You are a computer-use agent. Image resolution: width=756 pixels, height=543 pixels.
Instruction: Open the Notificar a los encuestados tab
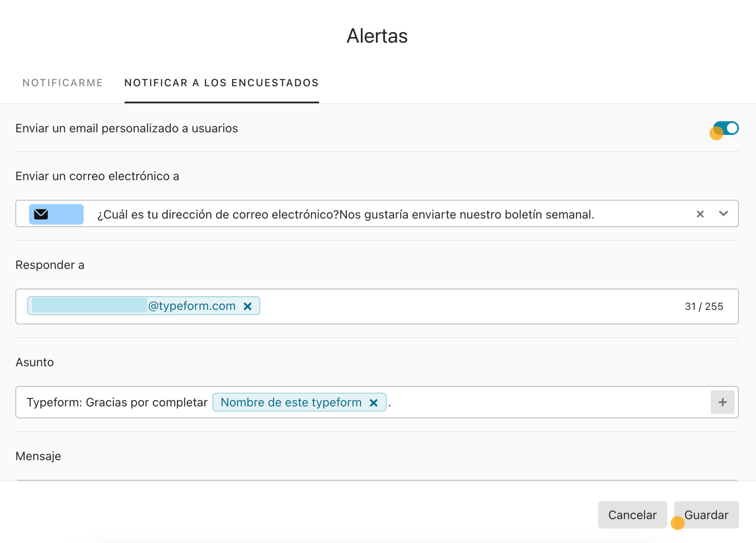[222, 83]
